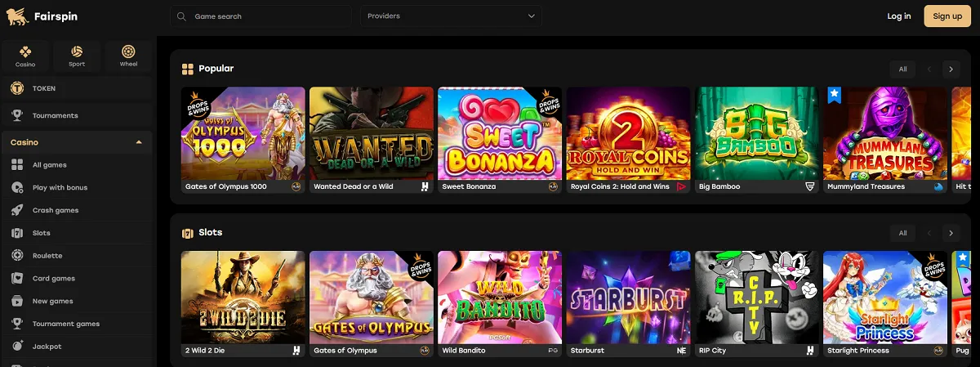Open the Tournaments link
Image resolution: width=980 pixels, height=367 pixels.
[x=77, y=115]
